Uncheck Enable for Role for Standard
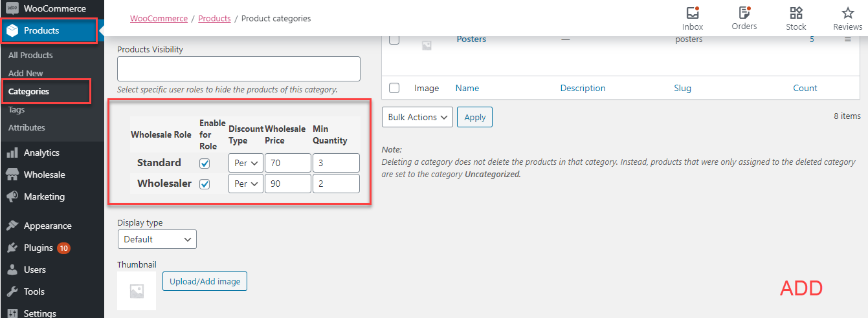This screenshot has width=868, height=318. [205, 164]
